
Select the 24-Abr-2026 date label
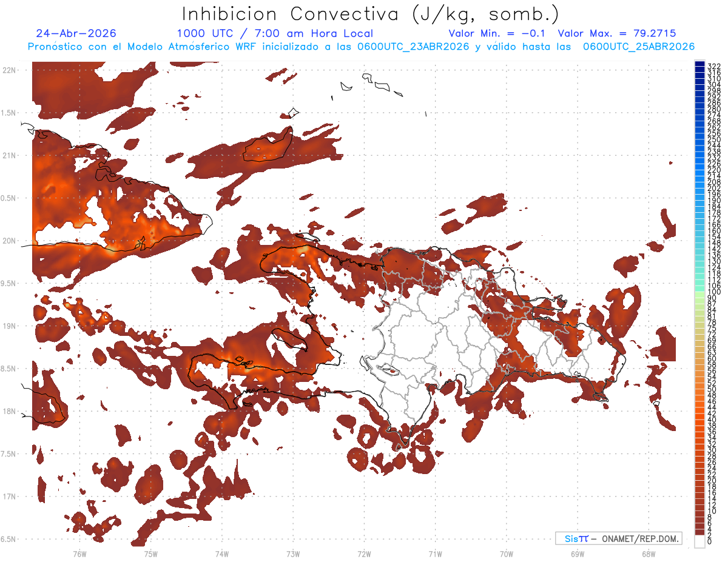(76, 33)
